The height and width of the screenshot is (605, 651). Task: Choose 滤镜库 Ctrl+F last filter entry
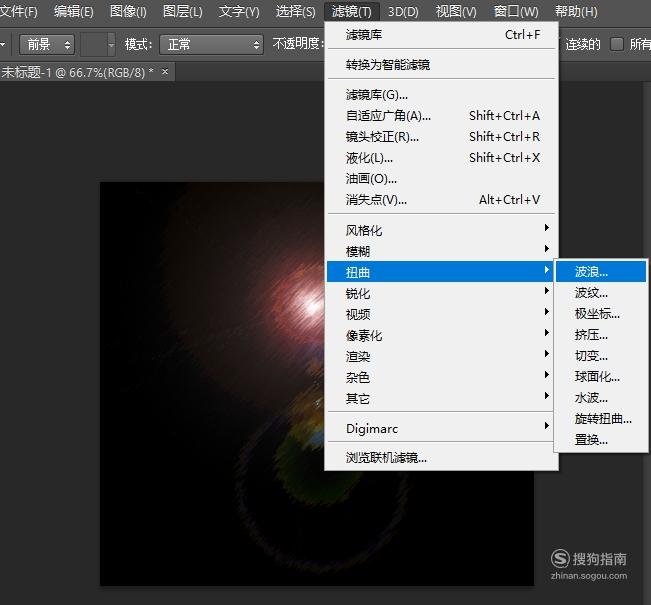click(442, 35)
